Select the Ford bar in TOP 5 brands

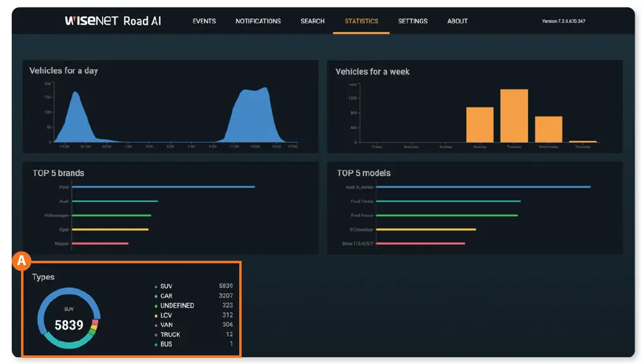[163, 187]
